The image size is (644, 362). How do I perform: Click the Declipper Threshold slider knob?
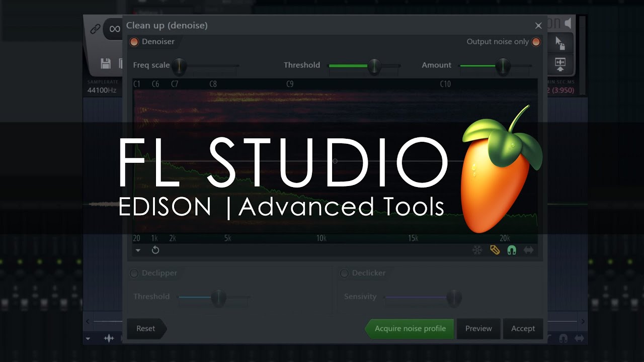218,297
